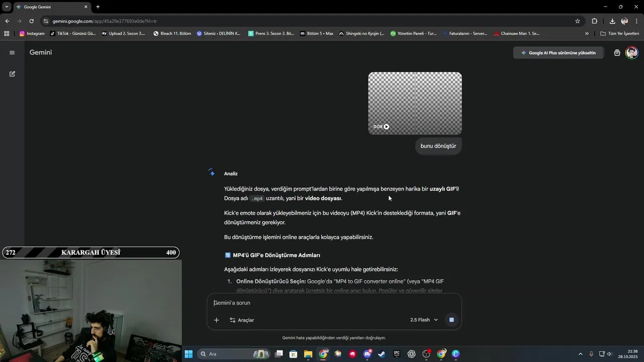Open the volume control in system tray
This screenshot has width=644, height=362.
609,354
